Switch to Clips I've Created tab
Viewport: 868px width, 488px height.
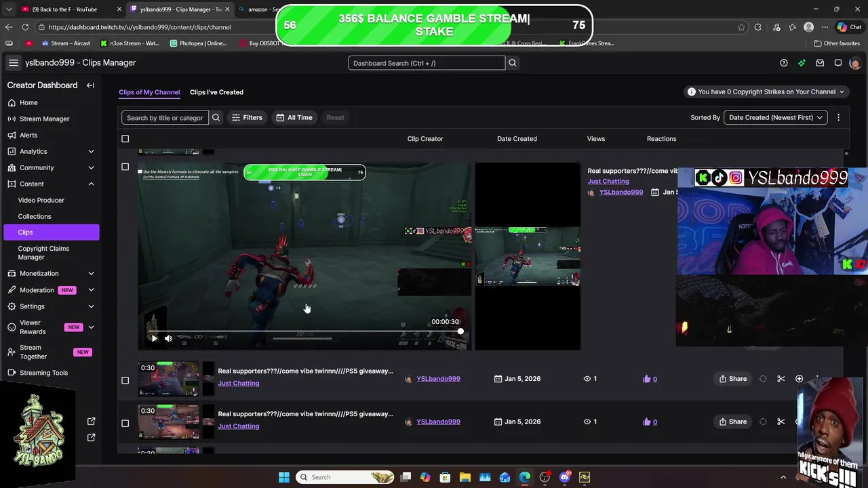pos(216,92)
